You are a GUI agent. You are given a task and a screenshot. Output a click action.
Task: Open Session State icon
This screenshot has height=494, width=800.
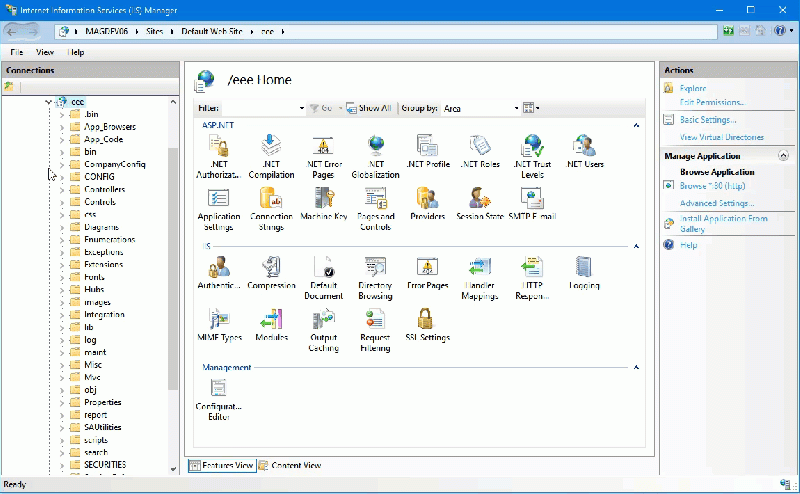480,204
